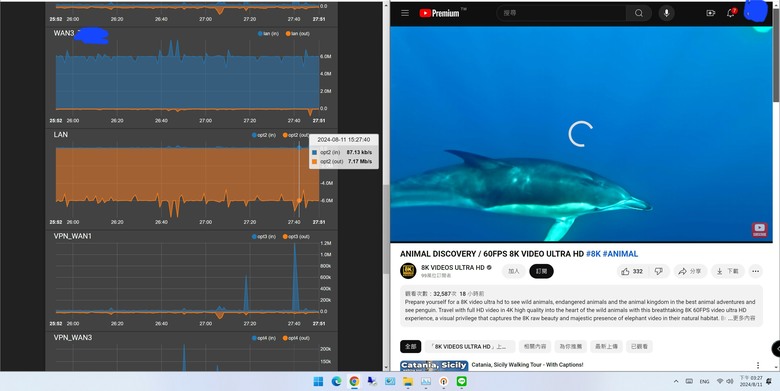Viewport: 780px width, 391px height.
Task: Expand the video description with 更多內容
Action: click(x=743, y=318)
